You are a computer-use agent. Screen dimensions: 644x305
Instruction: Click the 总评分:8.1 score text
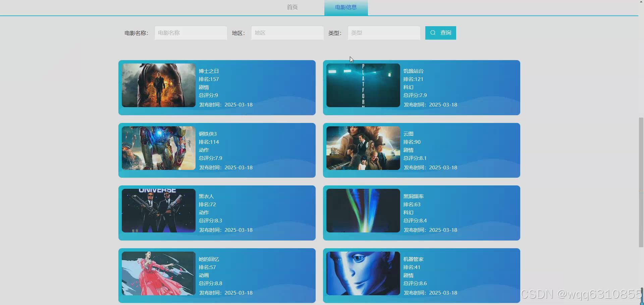(415, 158)
